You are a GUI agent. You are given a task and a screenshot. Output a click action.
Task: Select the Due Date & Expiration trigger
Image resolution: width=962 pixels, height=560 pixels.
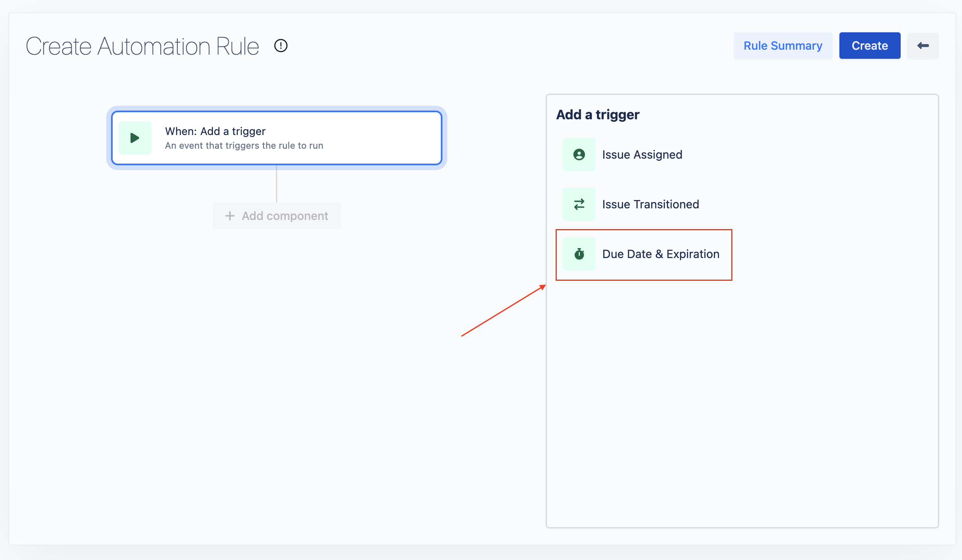pyautogui.click(x=661, y=254)
